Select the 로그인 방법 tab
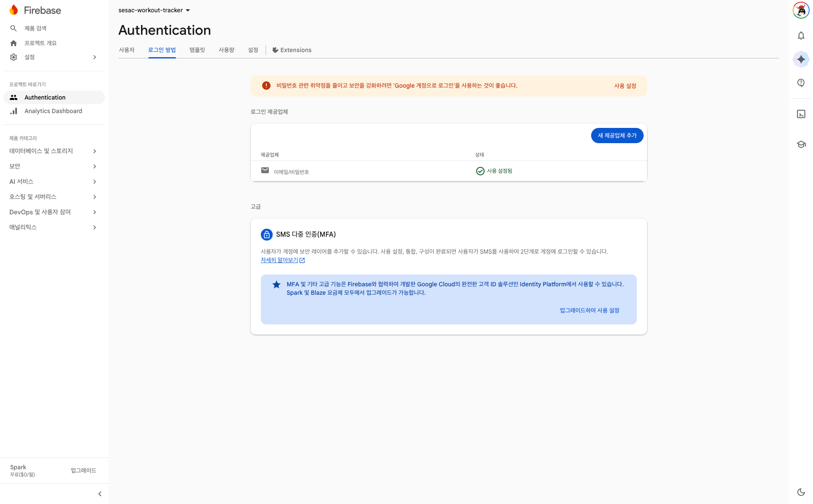Viewport: 813px width, 504px height. tap(162, 50)
